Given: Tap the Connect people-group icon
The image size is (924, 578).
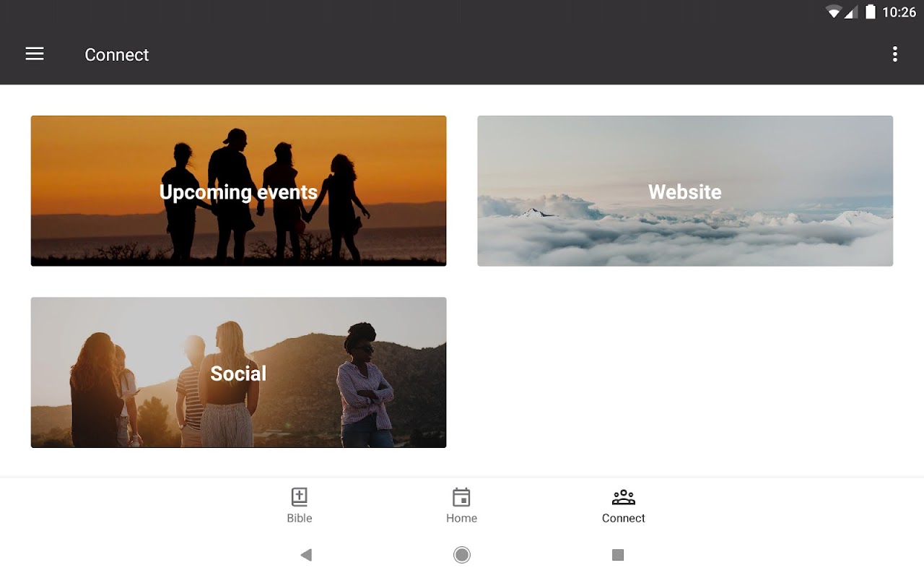Looking at the screenshot, I should (x=624, y=497).
